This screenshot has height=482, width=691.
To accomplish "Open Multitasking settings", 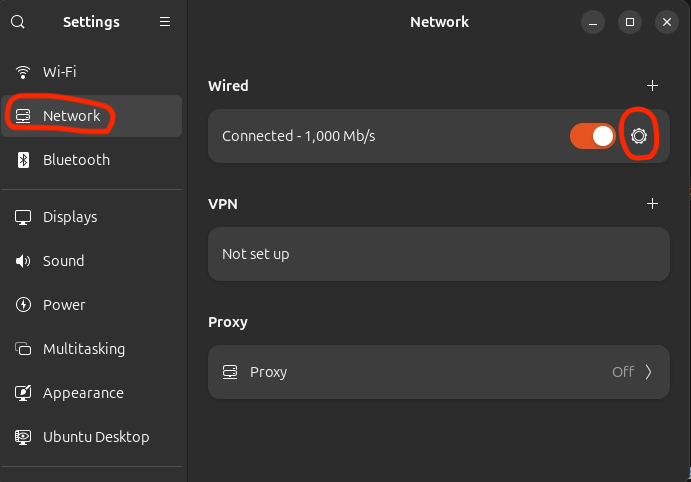I will pyautogui.click(x=92, y=349).
